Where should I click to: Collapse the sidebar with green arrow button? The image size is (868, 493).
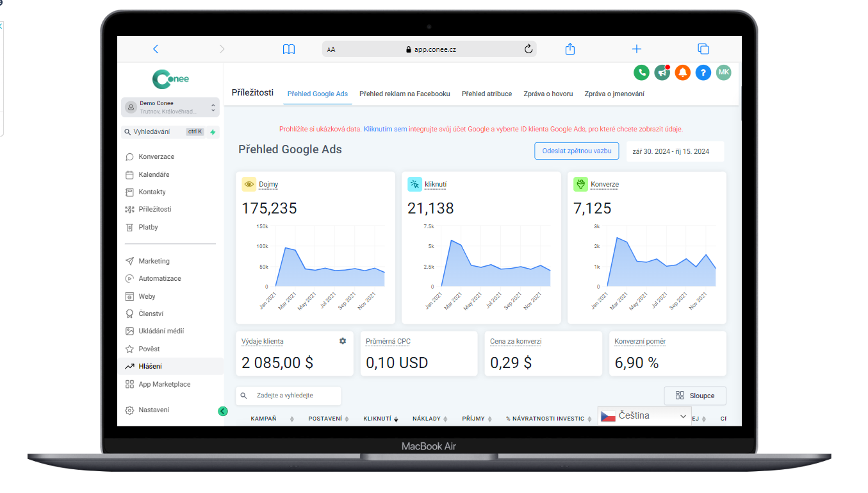coord(223,411)
